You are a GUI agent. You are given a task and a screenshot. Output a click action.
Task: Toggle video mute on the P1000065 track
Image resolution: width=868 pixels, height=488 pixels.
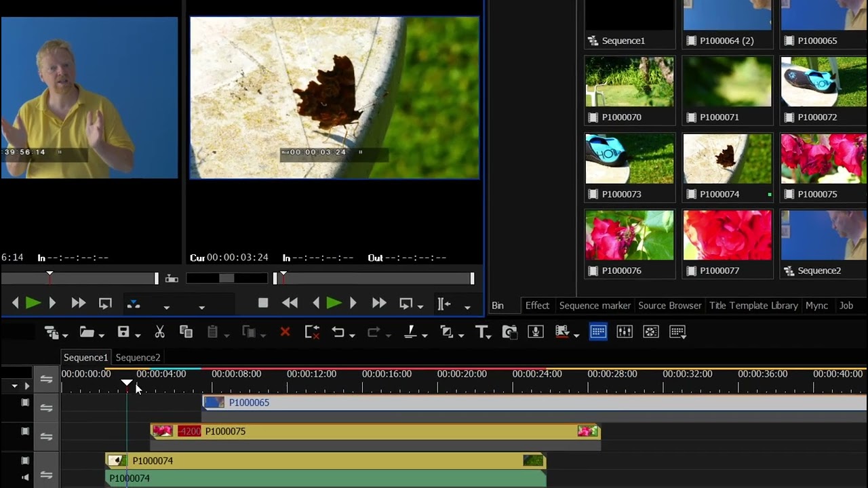(25, 403)
